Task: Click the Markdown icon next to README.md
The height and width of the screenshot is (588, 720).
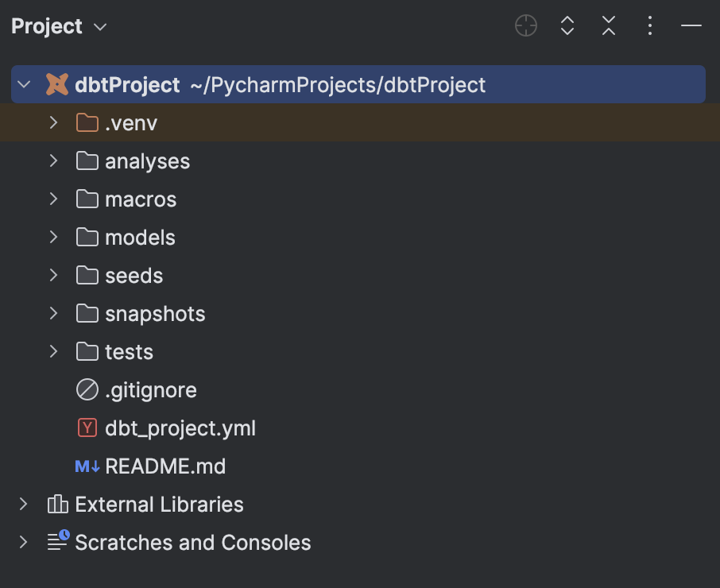Action: [87, 466]
